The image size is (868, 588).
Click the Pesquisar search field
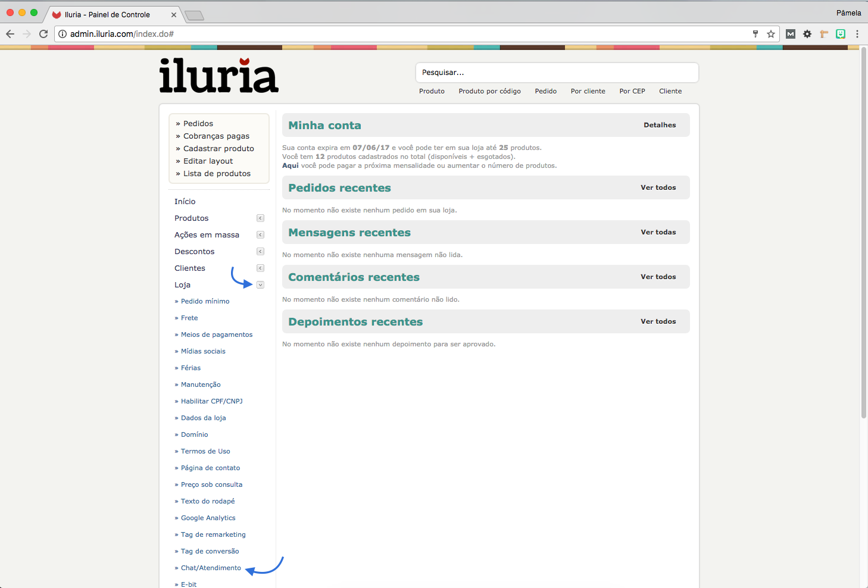click(x=557, y=73)
